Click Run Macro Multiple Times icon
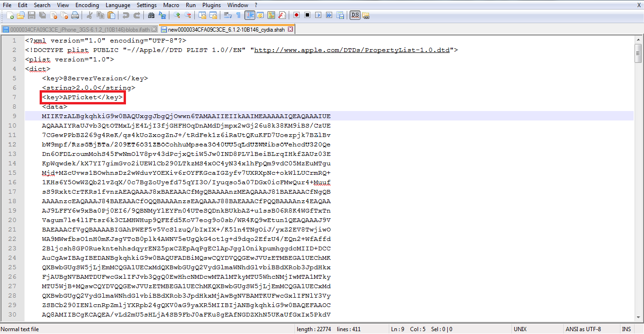This screenshot has height=334, width=644. click(x=329, y=15)
